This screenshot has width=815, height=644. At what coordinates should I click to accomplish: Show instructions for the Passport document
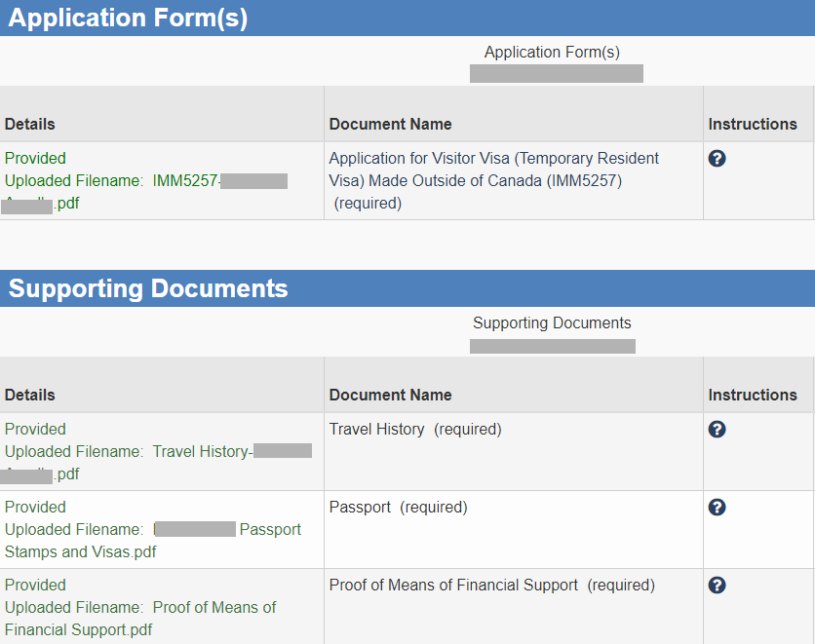click(718, 508)
